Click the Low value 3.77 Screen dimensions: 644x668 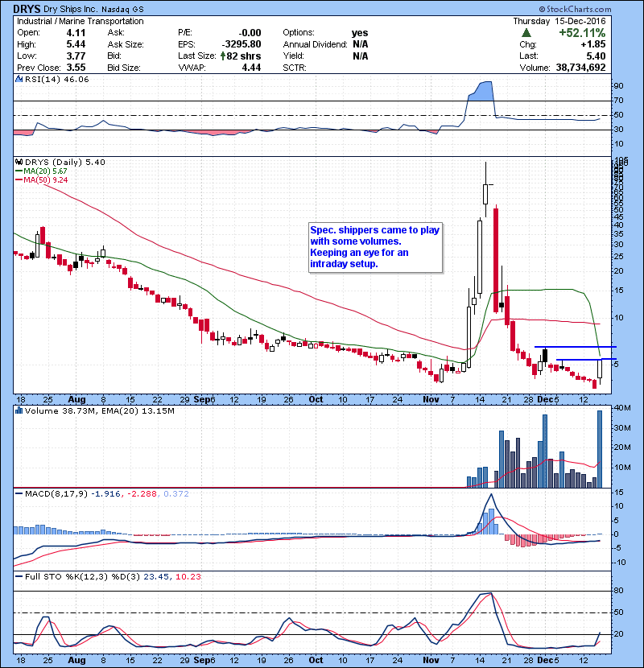point(76,56)
